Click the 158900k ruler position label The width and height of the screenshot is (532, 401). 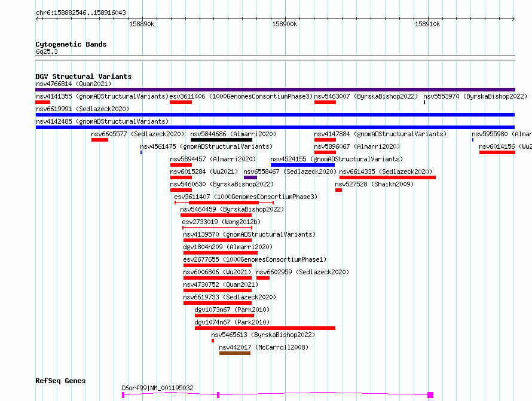tap(285, 24)
